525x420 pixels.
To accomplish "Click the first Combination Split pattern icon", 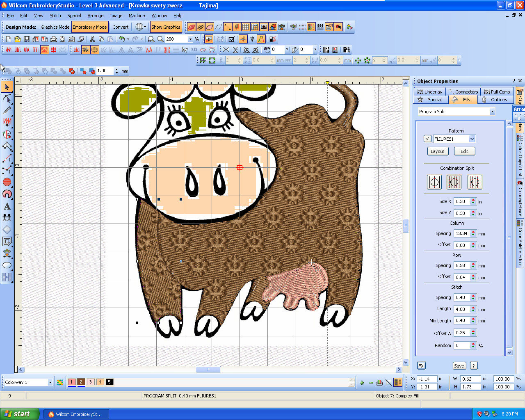I will click(x=434, y=182).
